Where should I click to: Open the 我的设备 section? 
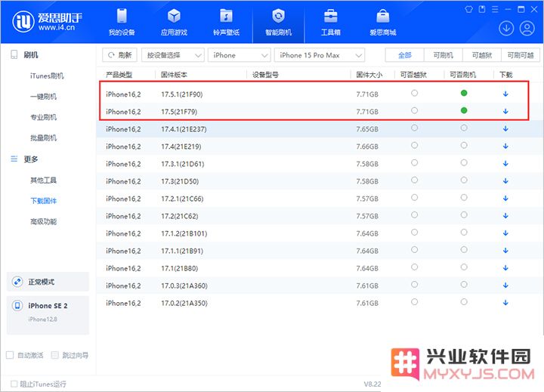pos(122,22)
